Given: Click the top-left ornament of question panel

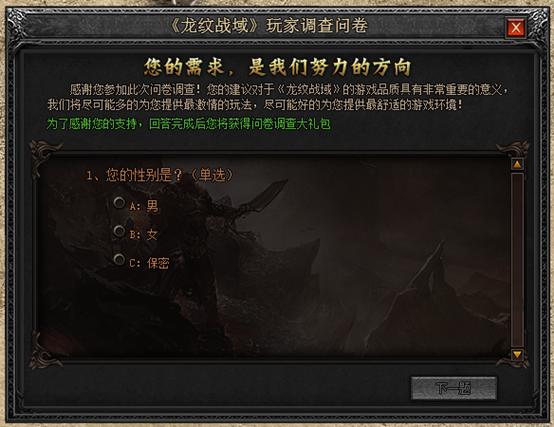Looking at the screenshot, I should point(44,155).
